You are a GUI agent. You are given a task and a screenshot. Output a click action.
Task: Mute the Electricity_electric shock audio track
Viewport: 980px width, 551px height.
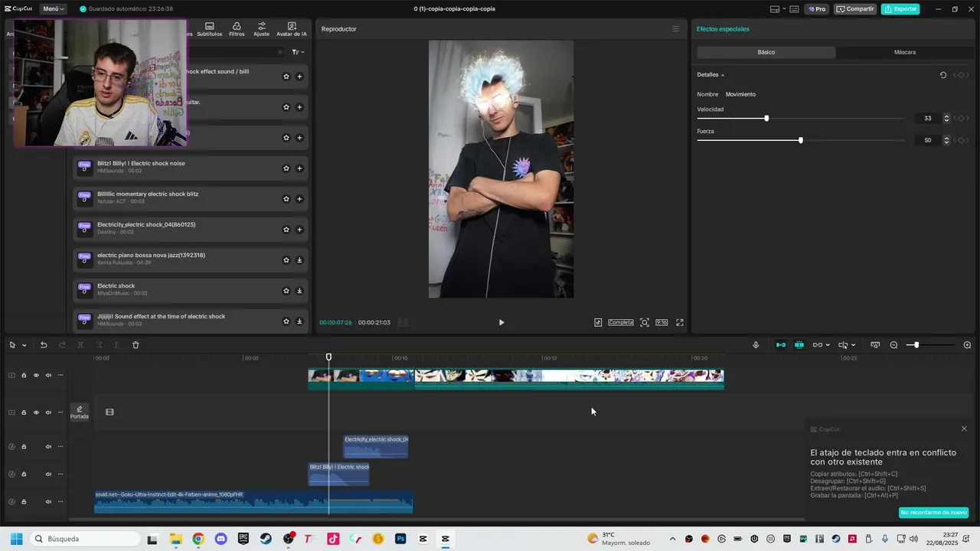[x=48, y=447]
